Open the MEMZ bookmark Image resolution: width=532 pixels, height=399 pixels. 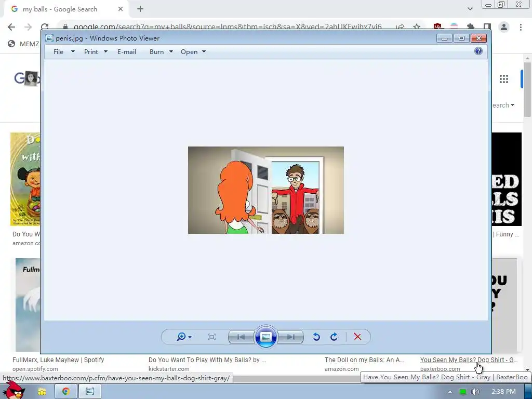tap(24, 44)
